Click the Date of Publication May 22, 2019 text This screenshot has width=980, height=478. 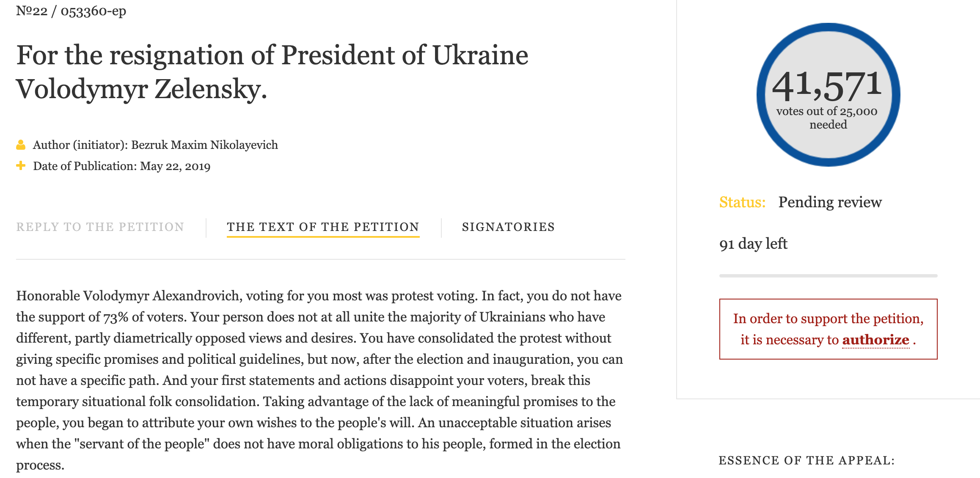[x=122, y=166]
